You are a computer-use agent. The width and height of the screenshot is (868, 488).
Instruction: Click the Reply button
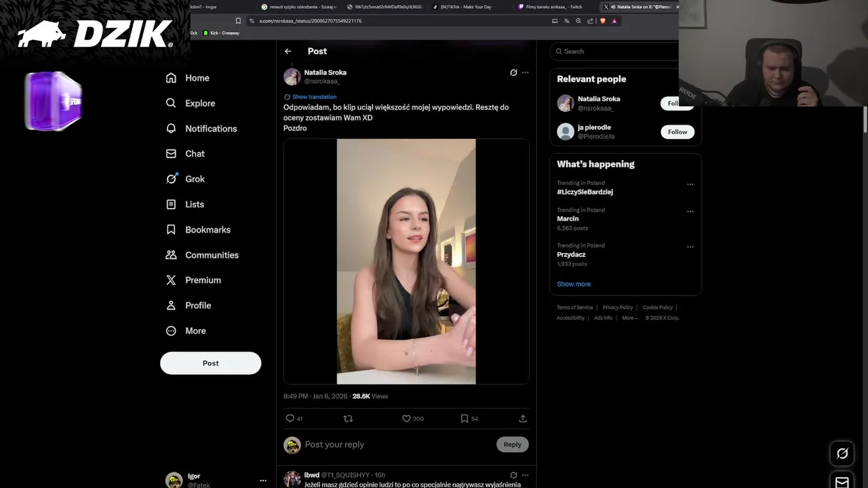pyautogui.click(x=513, y=445)
